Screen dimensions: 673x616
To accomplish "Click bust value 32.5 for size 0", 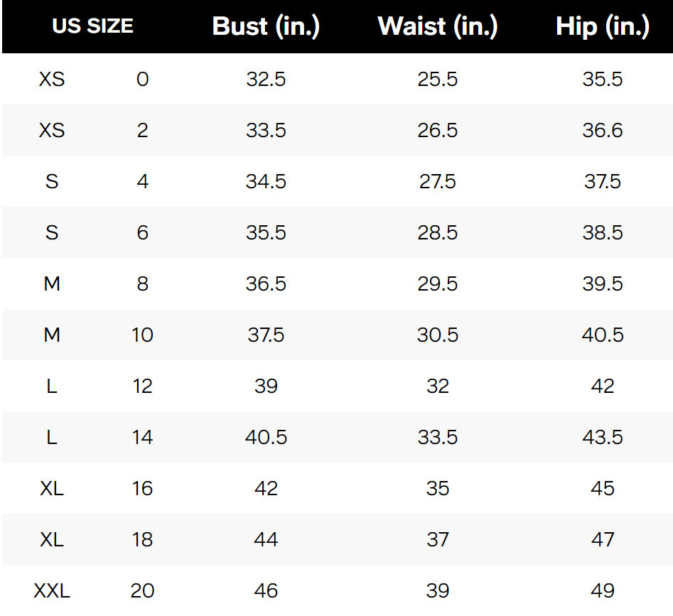I will point(266,79).
